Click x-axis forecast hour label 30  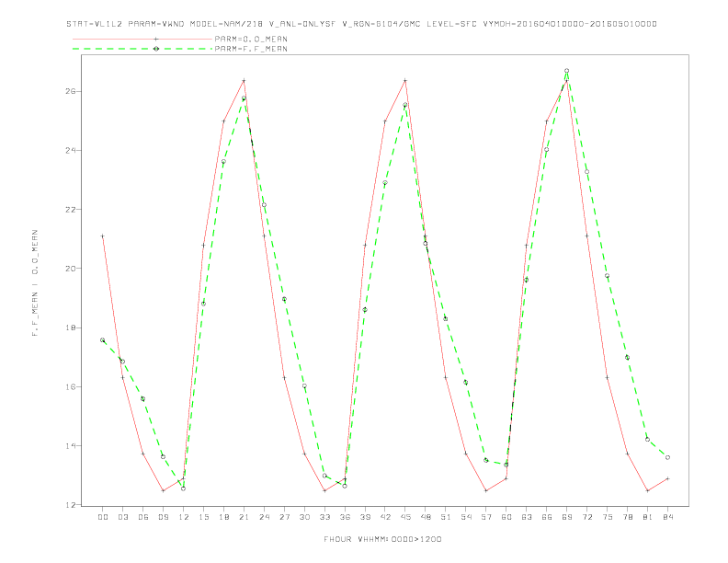[x=304, y=517]
